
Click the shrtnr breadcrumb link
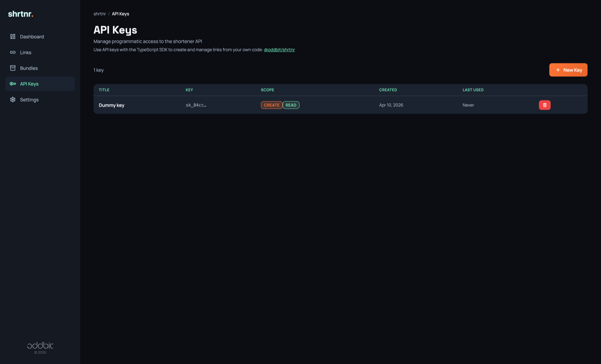tap(100, 14)
